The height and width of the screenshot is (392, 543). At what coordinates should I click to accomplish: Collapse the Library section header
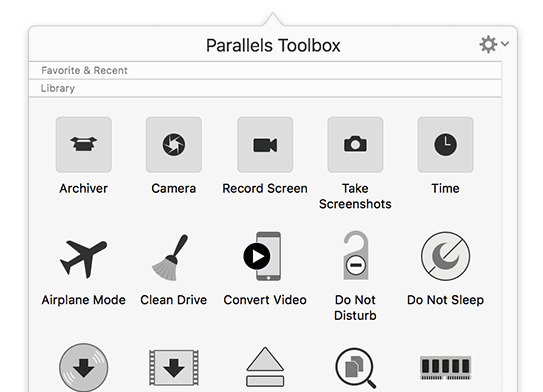[x=265, y=88]
